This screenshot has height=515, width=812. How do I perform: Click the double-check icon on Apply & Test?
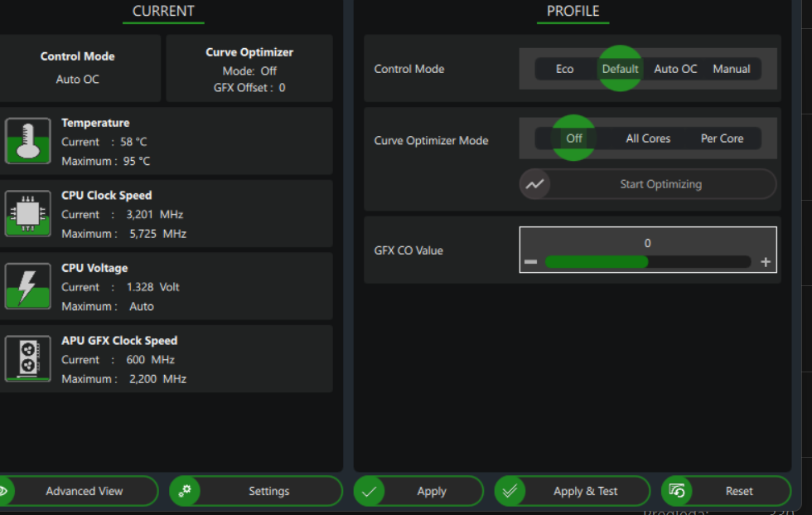[510, 491]
